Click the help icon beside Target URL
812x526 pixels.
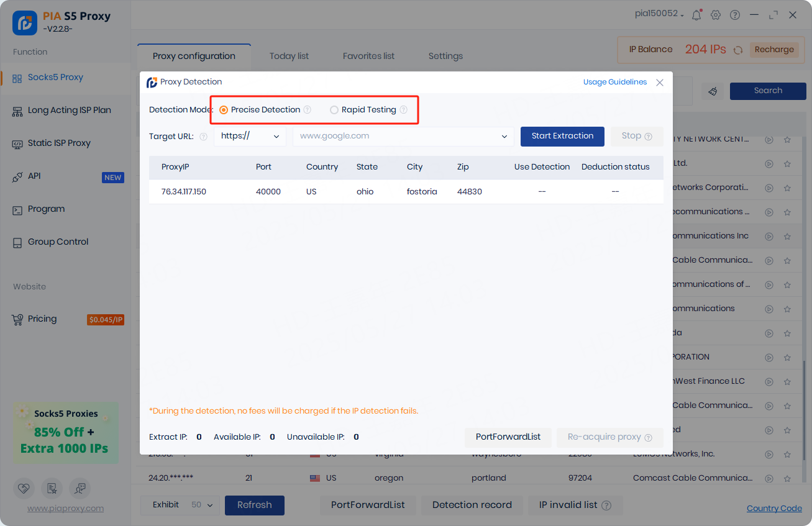203,137
